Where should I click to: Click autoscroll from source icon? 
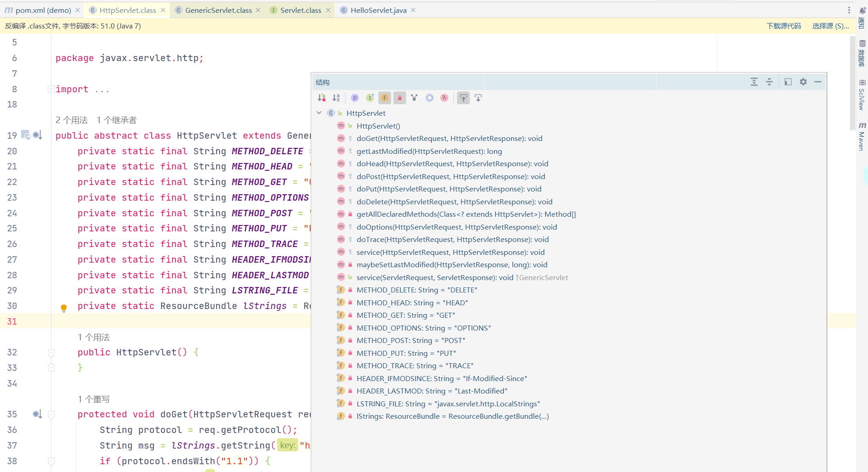pyautogui.click(x=478, y=98)
